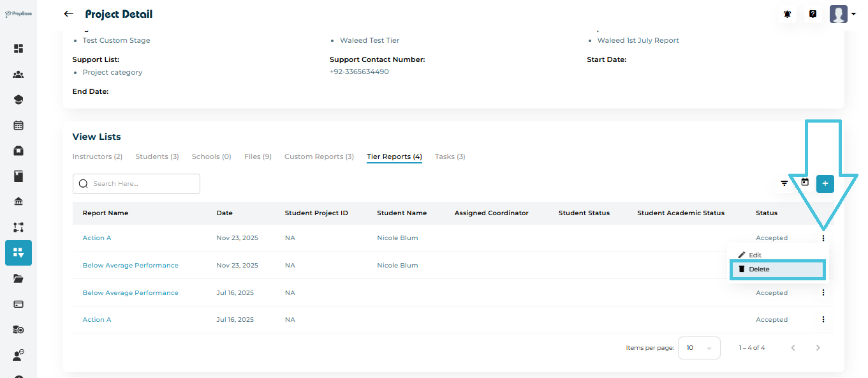Open the three-dot menu for Action A Jul 16
The image size is (868, 378).
coord(823,319)
